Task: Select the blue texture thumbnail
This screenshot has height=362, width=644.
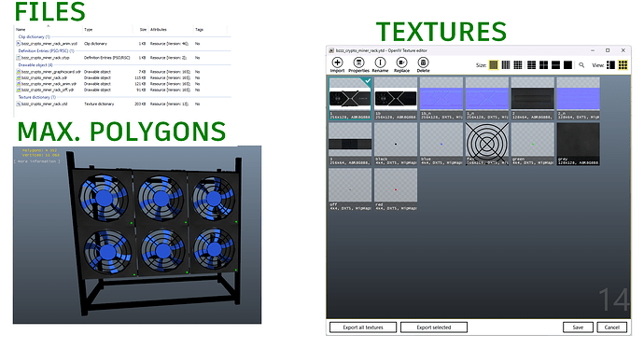Action: 441,144
